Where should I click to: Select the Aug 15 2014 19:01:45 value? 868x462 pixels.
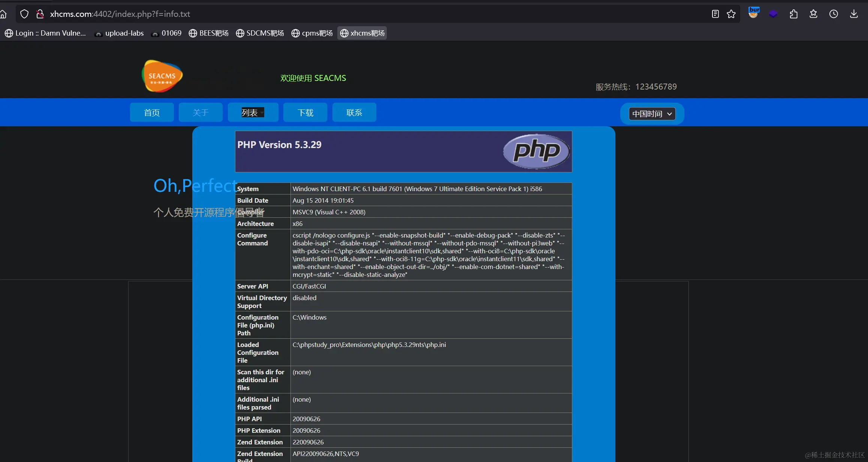tap(323, 200)
